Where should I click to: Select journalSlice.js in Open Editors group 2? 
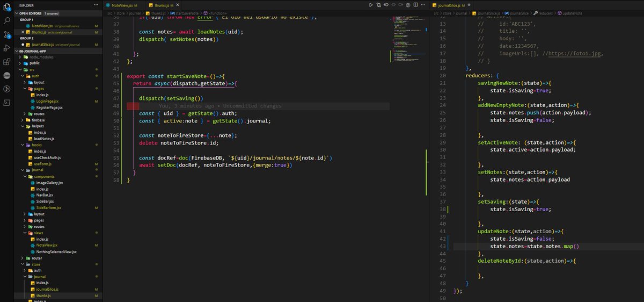pyautogui.click(x=43, y=44)
